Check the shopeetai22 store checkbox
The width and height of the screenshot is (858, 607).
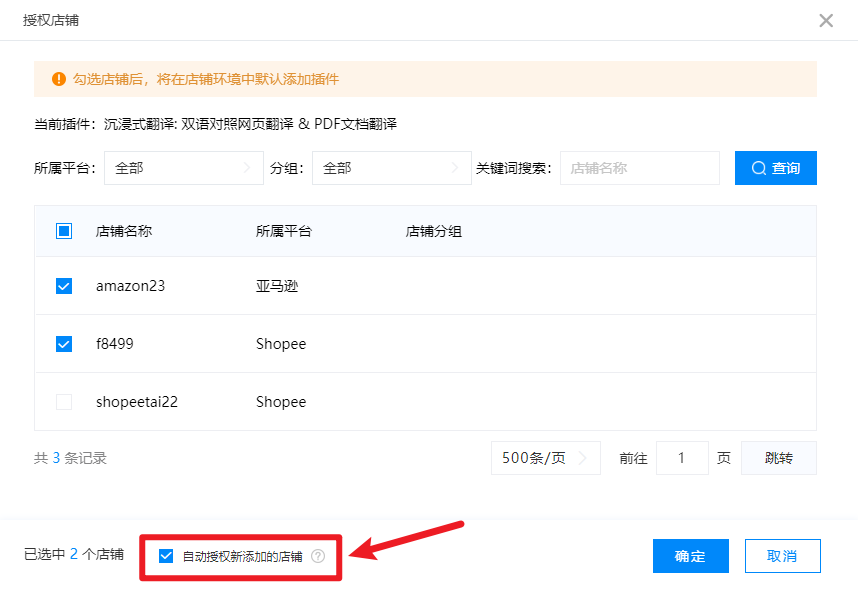pyautogui.click(x=64, y=402)
